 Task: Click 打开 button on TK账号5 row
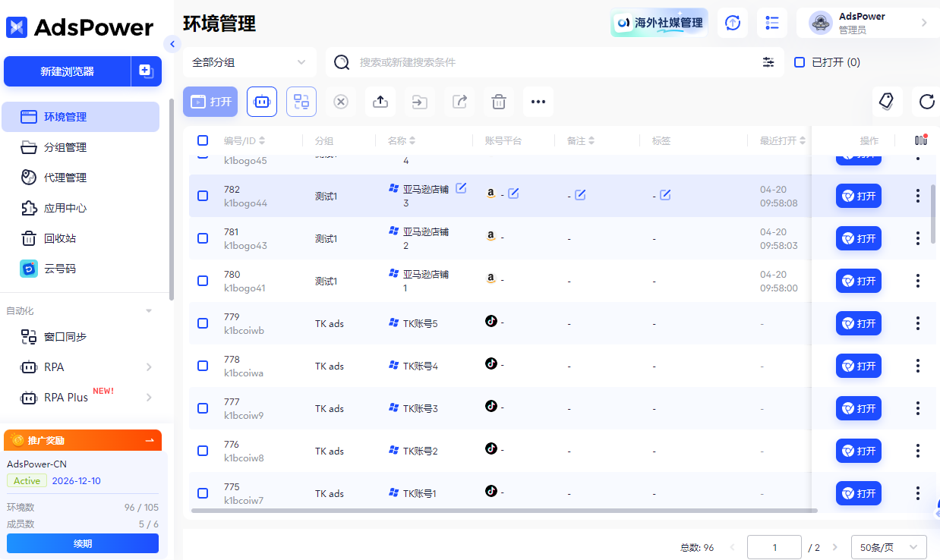pos(858,322)
